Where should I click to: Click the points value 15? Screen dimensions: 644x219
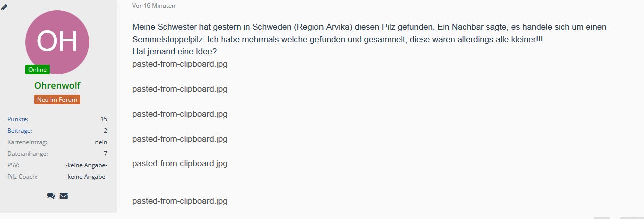[x=104, y=119]
